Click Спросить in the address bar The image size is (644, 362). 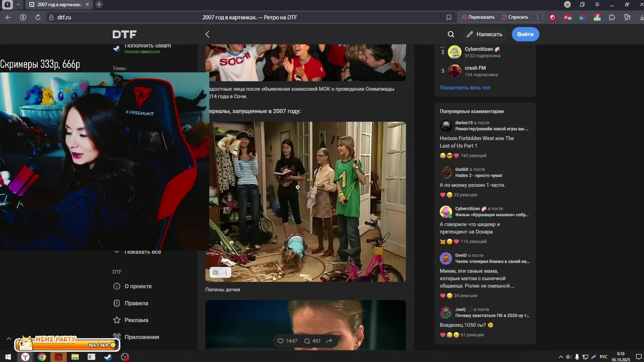[515, 17]
